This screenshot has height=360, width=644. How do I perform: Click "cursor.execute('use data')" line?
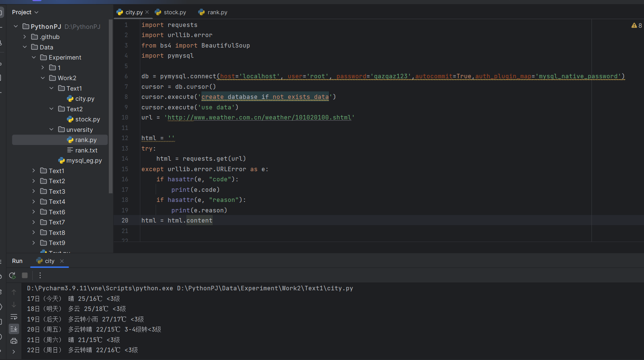pyautogui.click(x=190, y=108)
